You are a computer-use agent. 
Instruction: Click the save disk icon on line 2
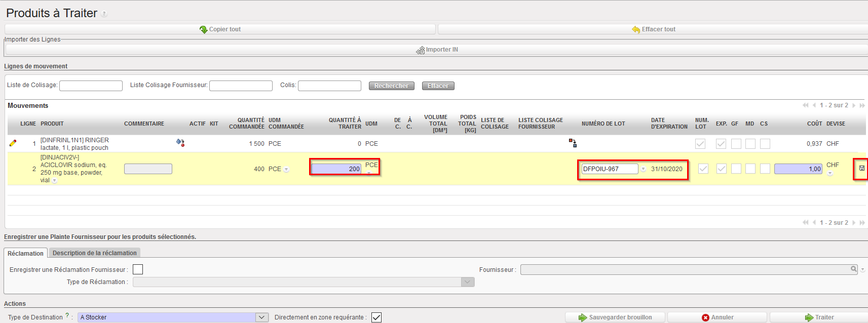tap(861, 168)
